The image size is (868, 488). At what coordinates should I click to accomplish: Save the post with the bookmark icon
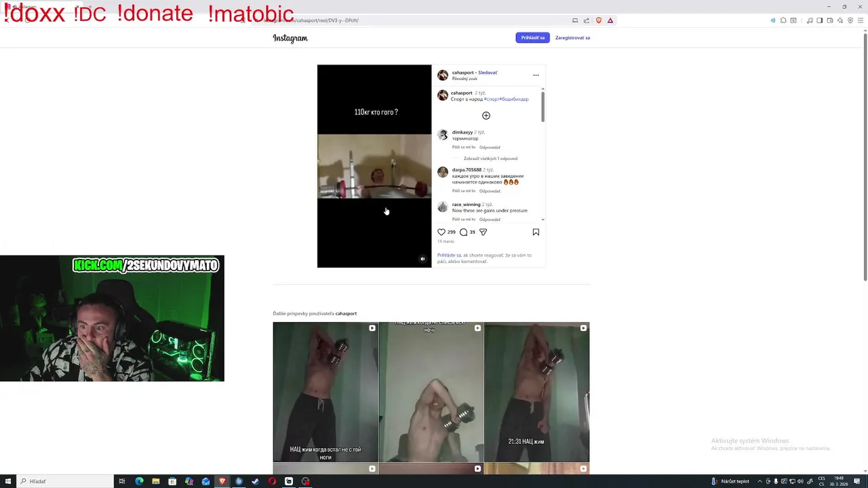(x=536, y=232)
